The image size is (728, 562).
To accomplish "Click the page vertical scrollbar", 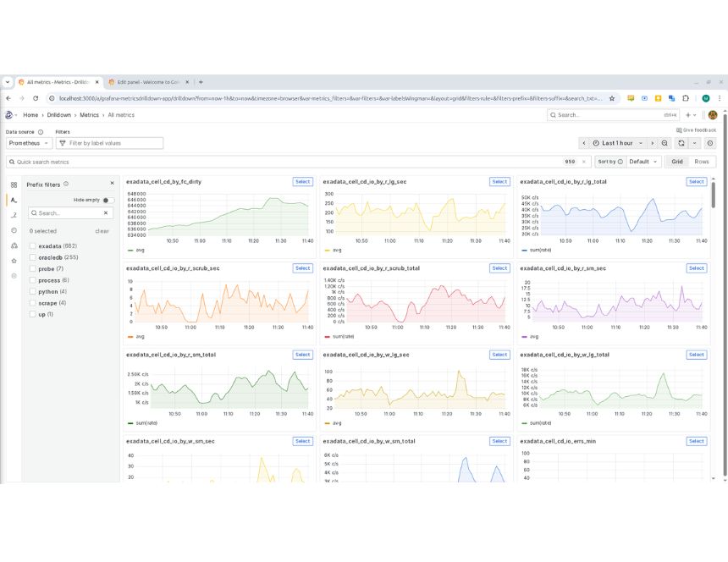I will point(713,195).
